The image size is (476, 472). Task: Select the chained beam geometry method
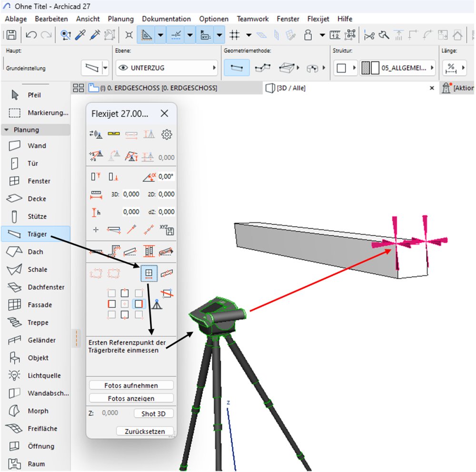[263, 68]
